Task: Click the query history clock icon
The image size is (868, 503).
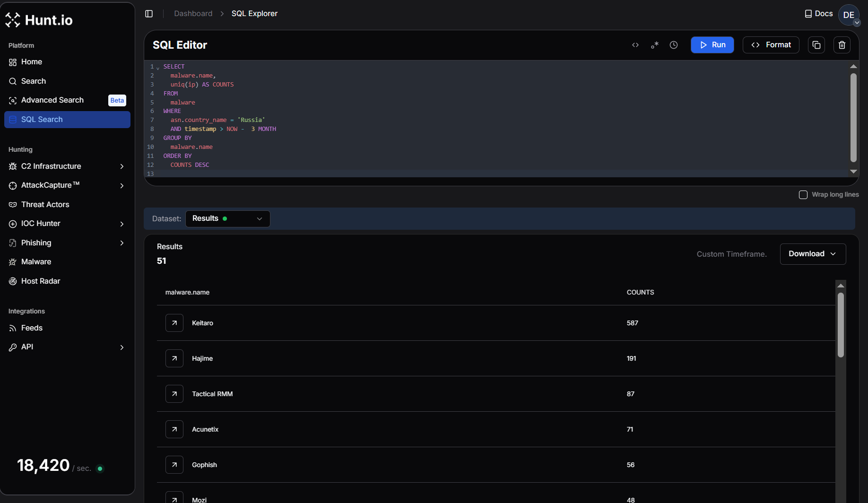Action: coord(674,45)
